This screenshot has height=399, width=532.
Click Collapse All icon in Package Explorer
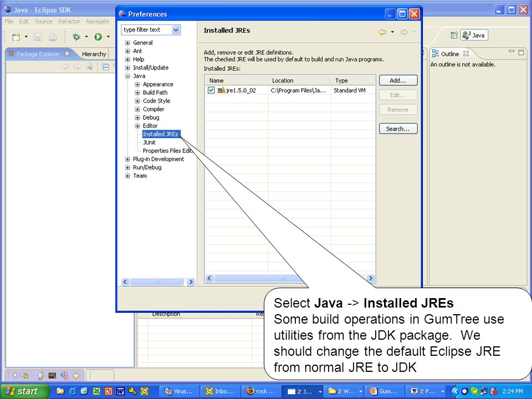(106, 67)
